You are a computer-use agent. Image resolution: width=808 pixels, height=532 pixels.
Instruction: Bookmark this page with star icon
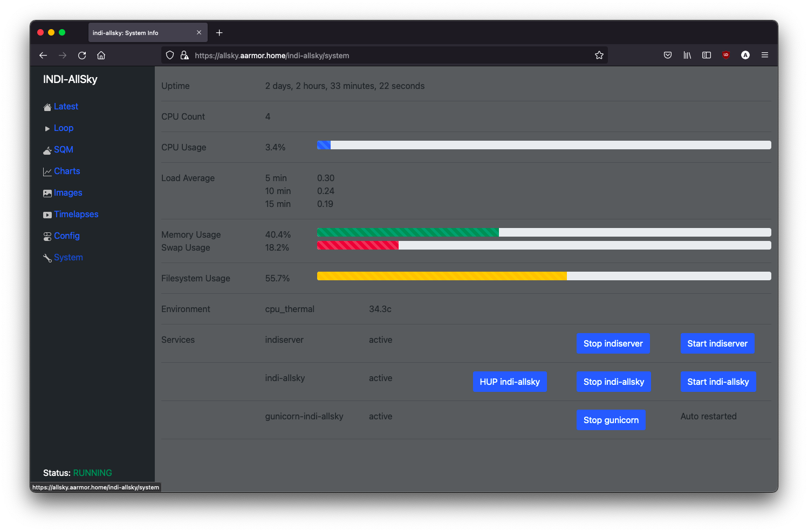coord(599,55)
